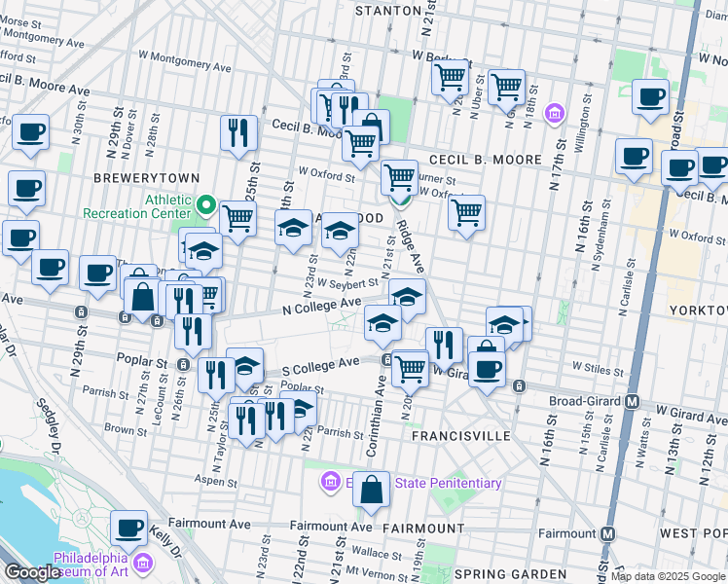Open coffee cup marker near Kelly Dr
This screenshot has width=728, height=584.
(x=128, y=528)
